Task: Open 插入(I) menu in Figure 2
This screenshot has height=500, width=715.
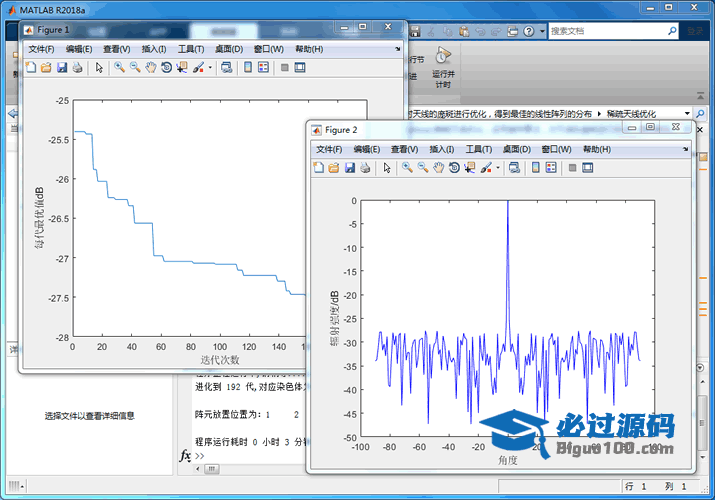Action: pyautogui.click(x=441, y=149)
